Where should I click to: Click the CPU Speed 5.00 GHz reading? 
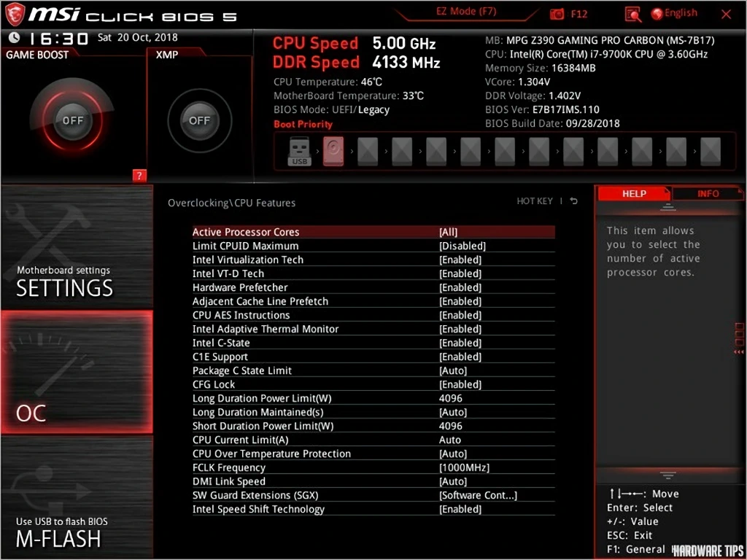click(x=355, y=43)
